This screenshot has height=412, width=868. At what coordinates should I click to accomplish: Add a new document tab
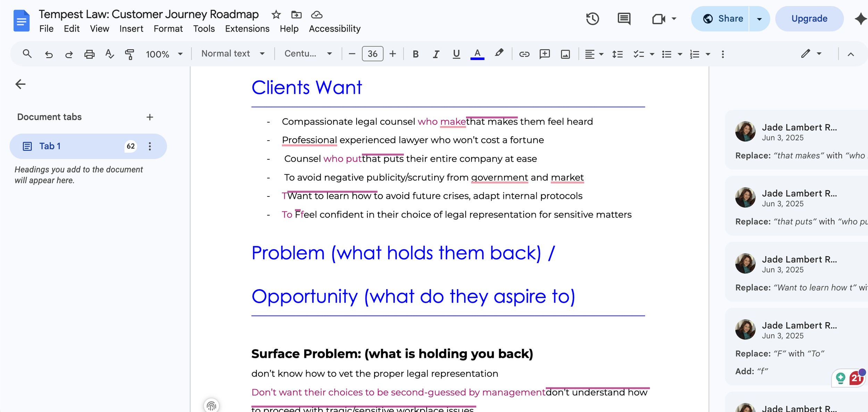150,117
